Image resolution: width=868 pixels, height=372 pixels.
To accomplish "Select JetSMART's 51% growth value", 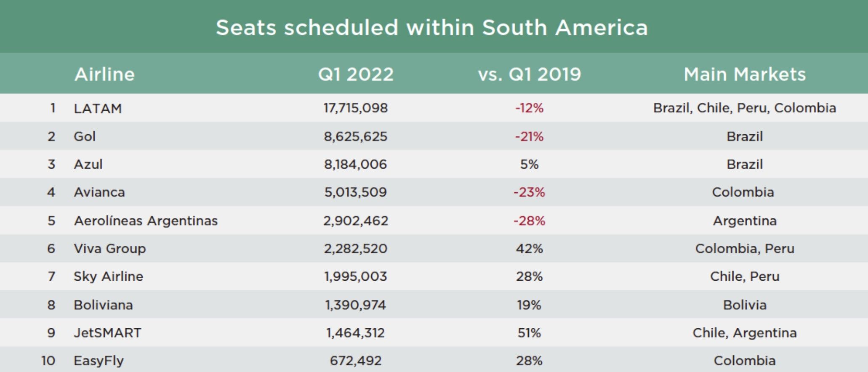I will click(529, 333).
